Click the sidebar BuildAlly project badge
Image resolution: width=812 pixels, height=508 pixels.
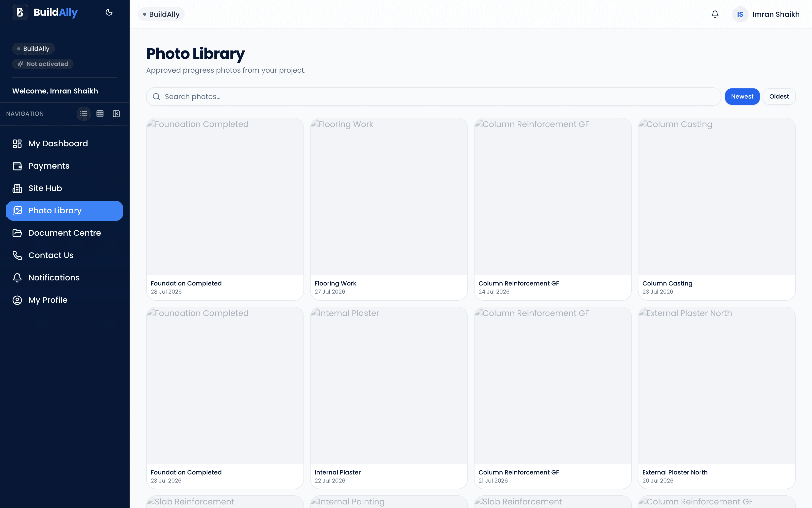[x=33, y=49]
